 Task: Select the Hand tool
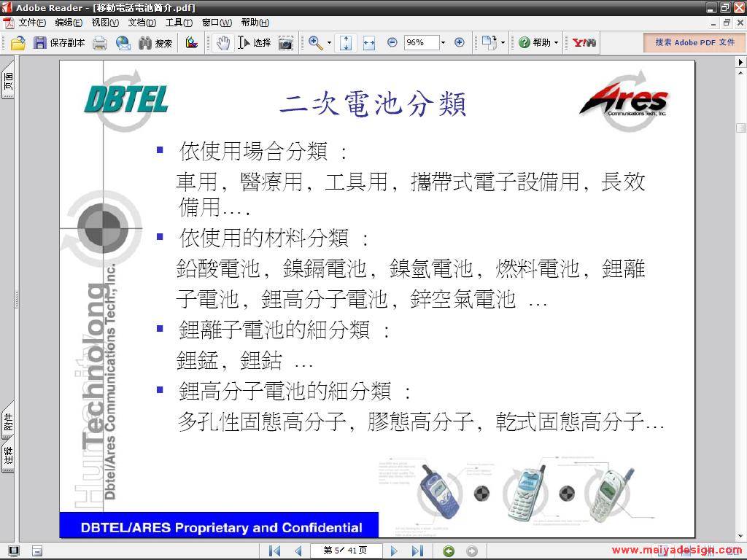click(222, 43)
